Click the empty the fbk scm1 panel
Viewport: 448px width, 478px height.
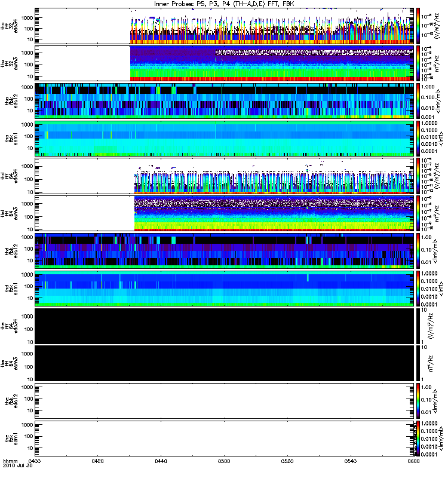(x=225, y=439)
